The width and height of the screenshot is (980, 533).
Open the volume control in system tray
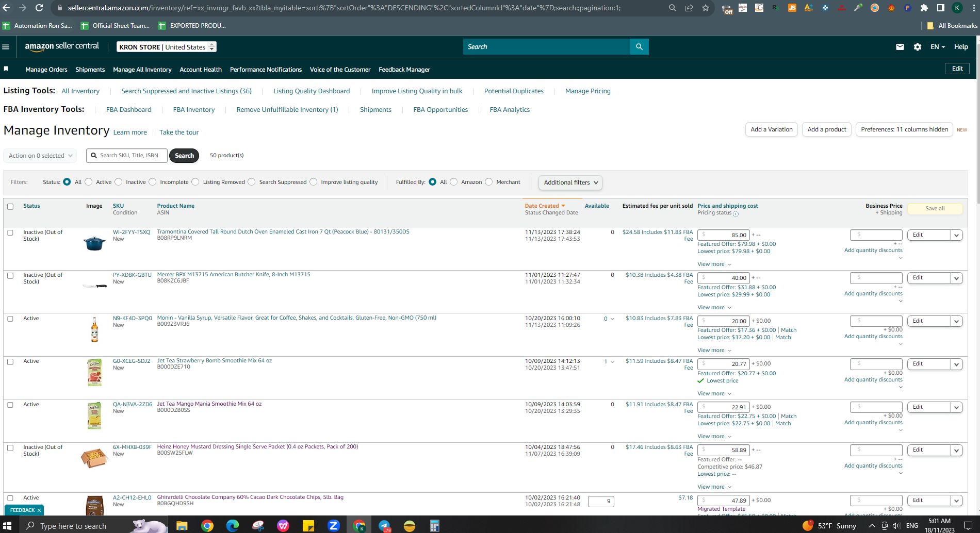click(x=896, y=526)
